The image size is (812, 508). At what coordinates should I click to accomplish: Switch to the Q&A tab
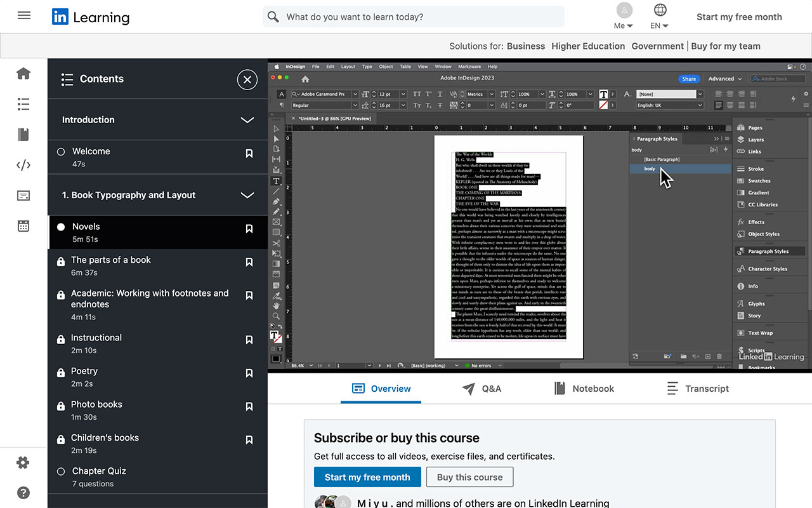point(481,389)
